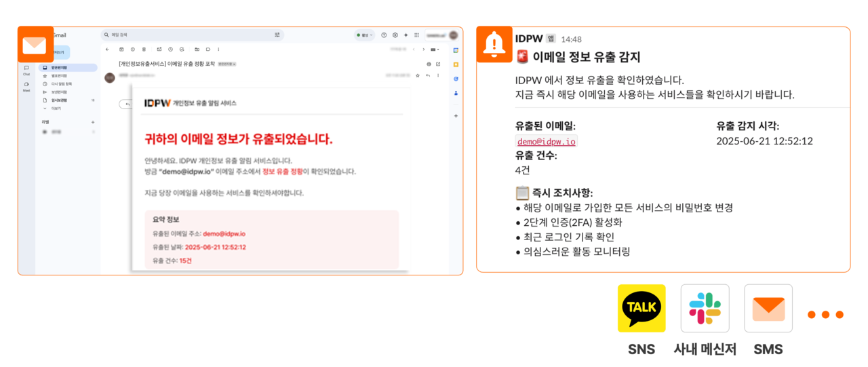Select 별표편지함 starred folder
This screenshot has width=868, height=367.
coord(67,76)
